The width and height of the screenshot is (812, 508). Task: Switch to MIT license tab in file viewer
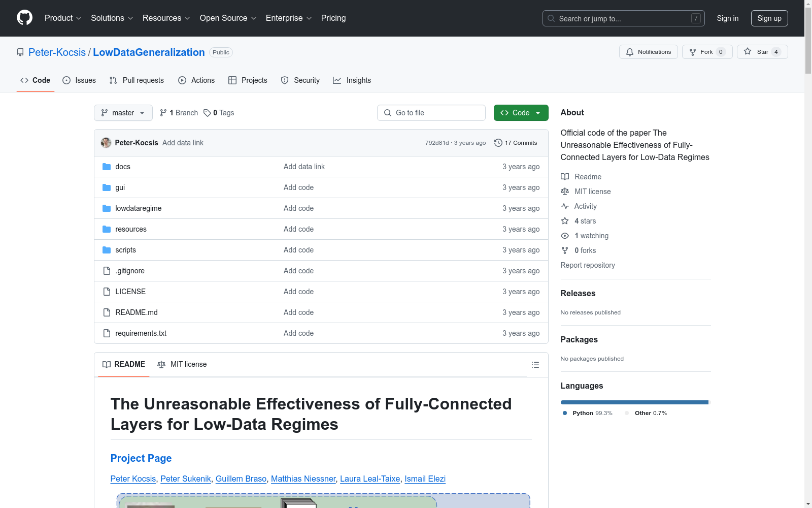182,364
